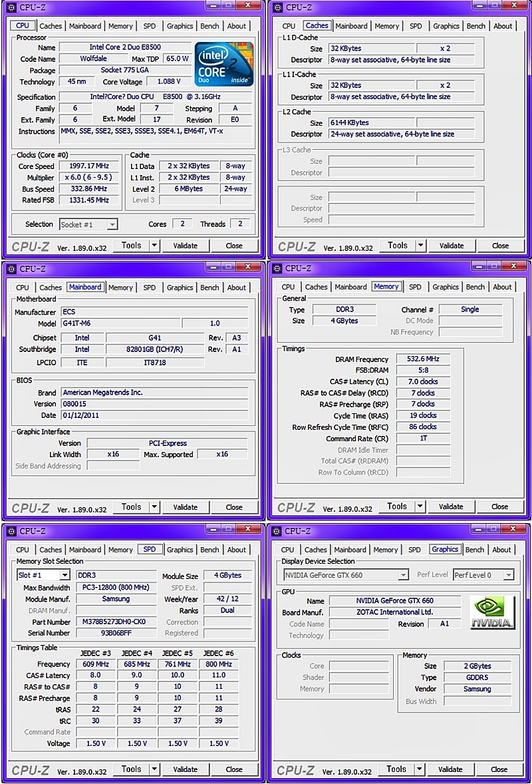Image resolution: width=532 pixels, height=784 pixels.
Task: Click the CPU-Z title bar icon in Memory tab window
Action: [277, 268]
